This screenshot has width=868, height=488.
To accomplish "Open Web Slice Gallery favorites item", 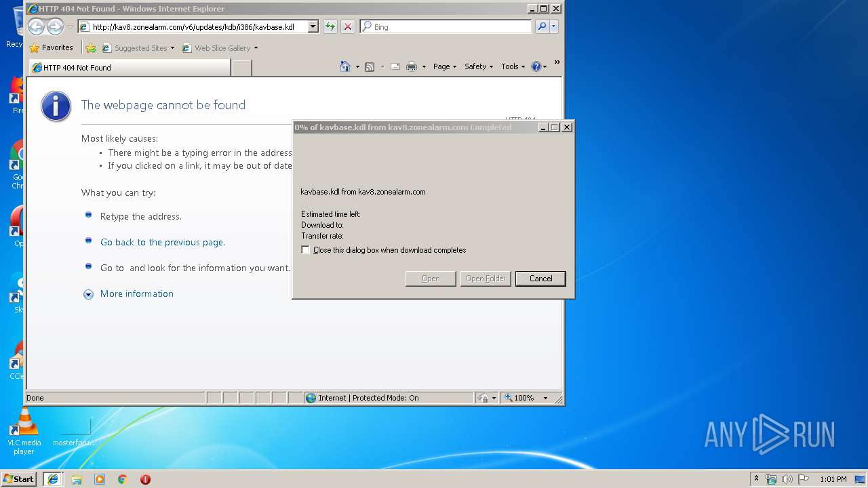I will pyautogui.click(x=220, y=48).
